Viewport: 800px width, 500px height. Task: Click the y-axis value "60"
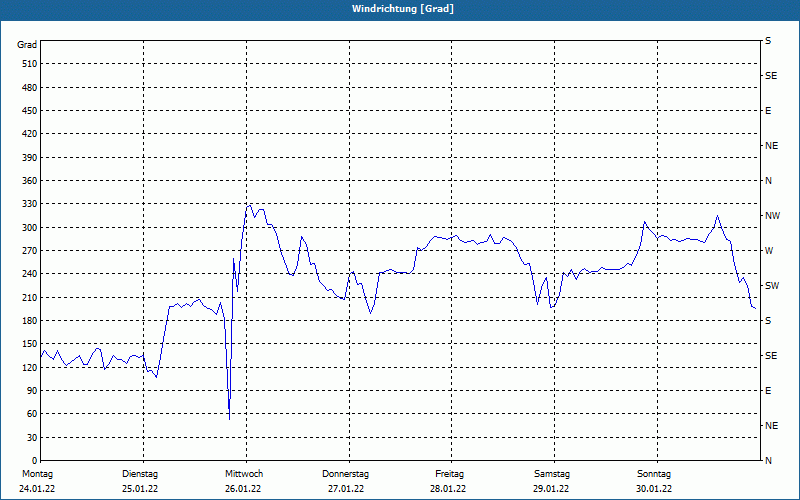[32, 414]
